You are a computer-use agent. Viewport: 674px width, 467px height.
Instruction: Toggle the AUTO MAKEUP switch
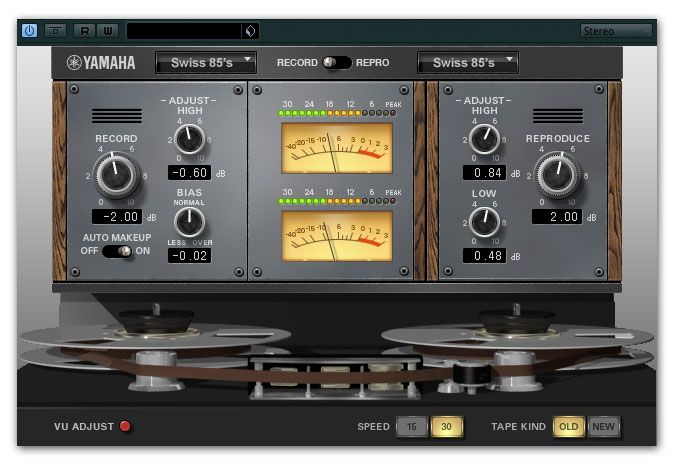[x=117, y=251]
